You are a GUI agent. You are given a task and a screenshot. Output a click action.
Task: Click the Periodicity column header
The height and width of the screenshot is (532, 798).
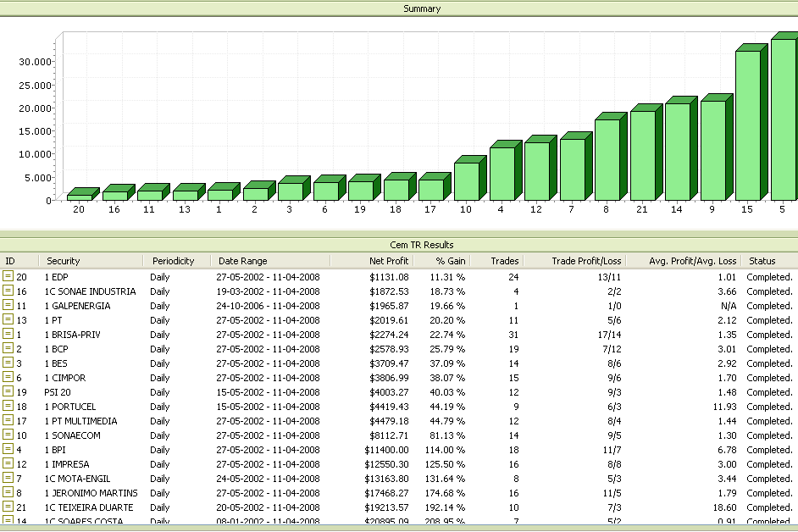click(177, 261)
